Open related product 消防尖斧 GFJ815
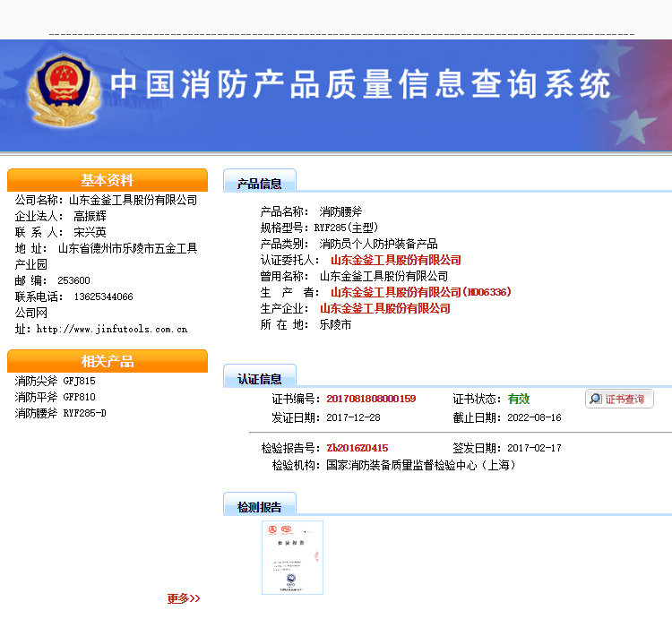Screen dimensions: 672x619 click(56, 381)
